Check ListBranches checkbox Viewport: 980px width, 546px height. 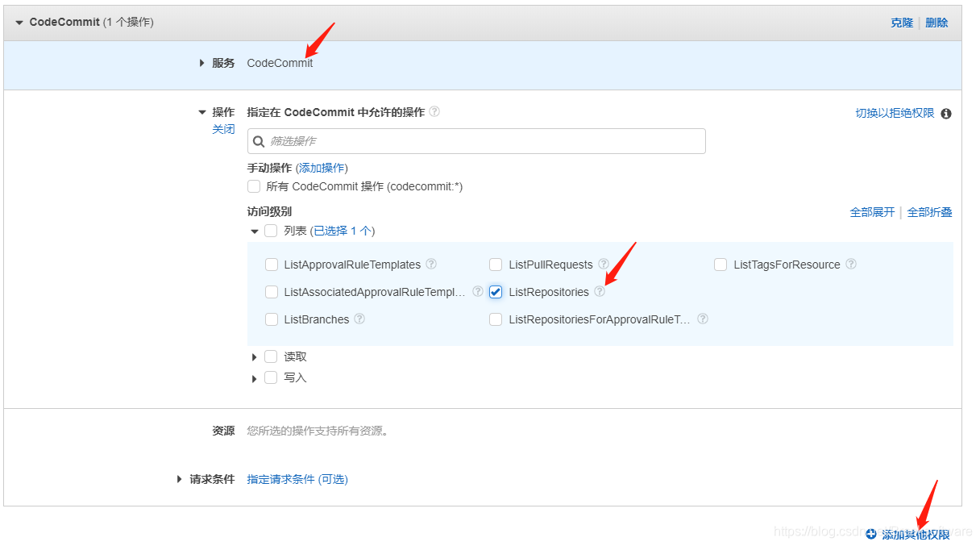(x=272, y=319)
